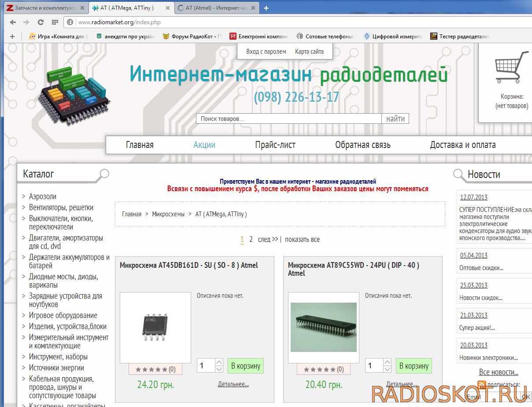Open the Електронні компоне bookmark
532x407 pixels.
pyautogui.click(x=259, y=37)
